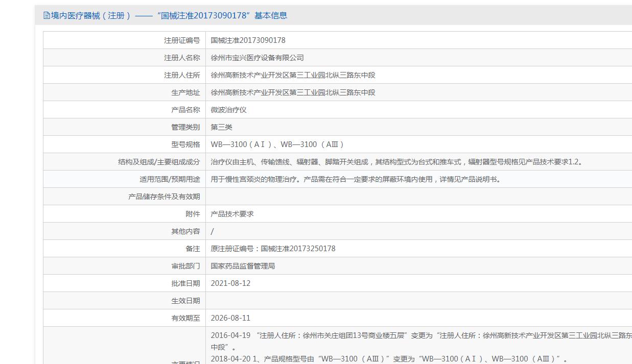Click the 注册证编号 row label
The height and width of the screenshot is (364, 632).
[182, 40]
